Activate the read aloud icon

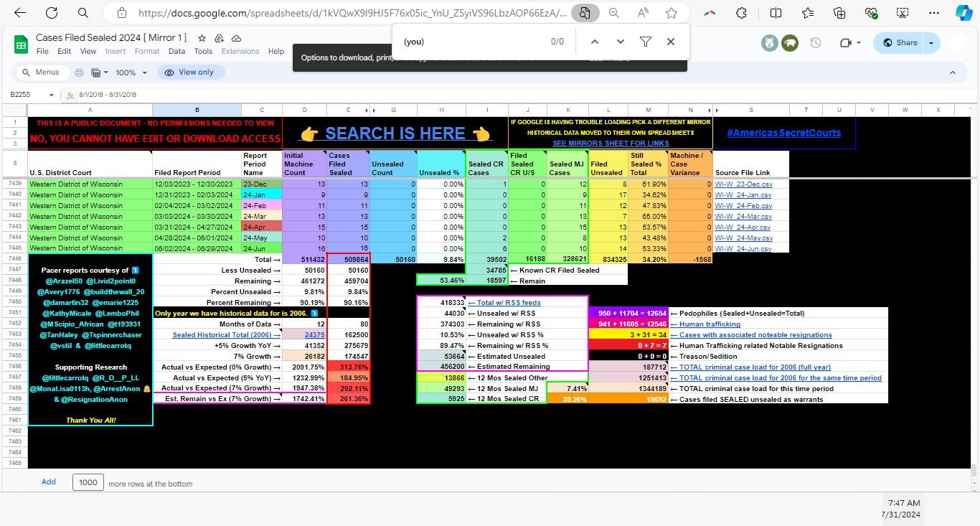pyautogui.click(x=643, y=13)
